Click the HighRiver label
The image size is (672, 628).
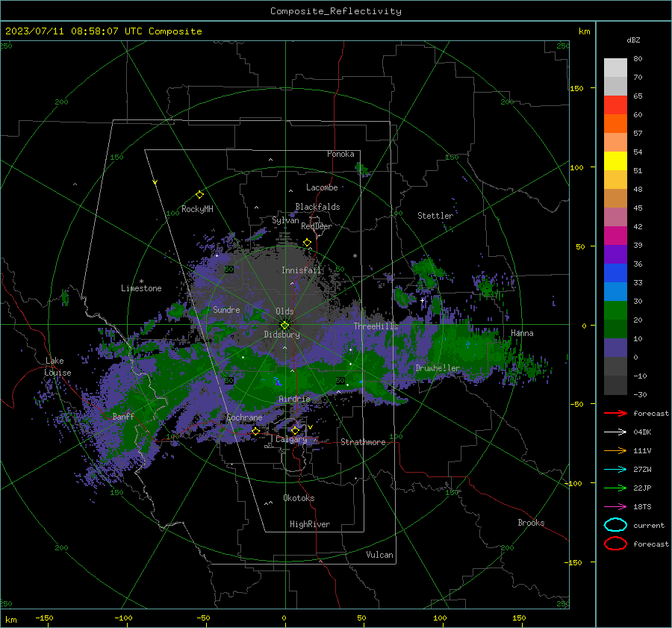310,524
